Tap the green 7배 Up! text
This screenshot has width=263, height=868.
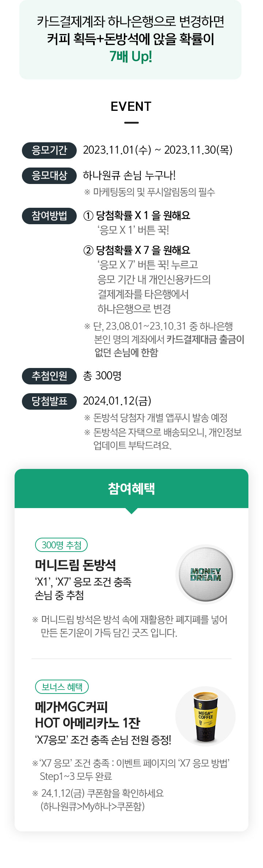(131, 57)
